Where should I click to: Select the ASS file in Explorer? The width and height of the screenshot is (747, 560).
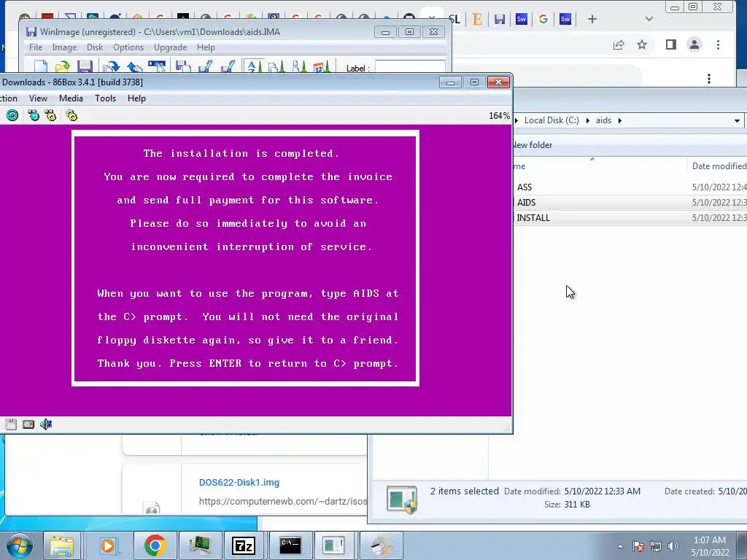[x=525, y=187]
